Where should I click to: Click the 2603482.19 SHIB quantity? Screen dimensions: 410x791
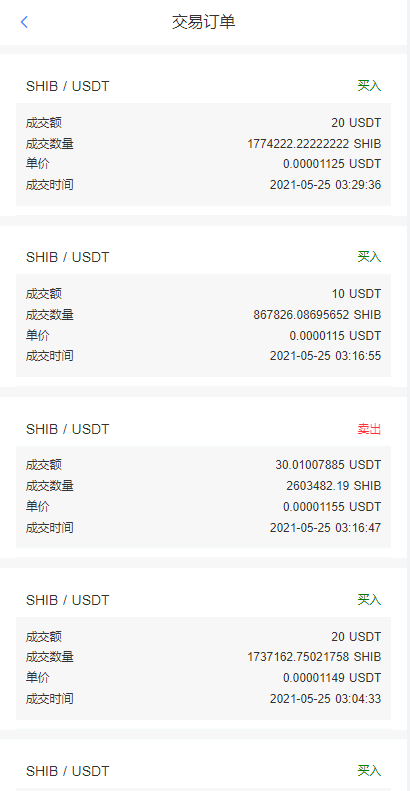334,486
